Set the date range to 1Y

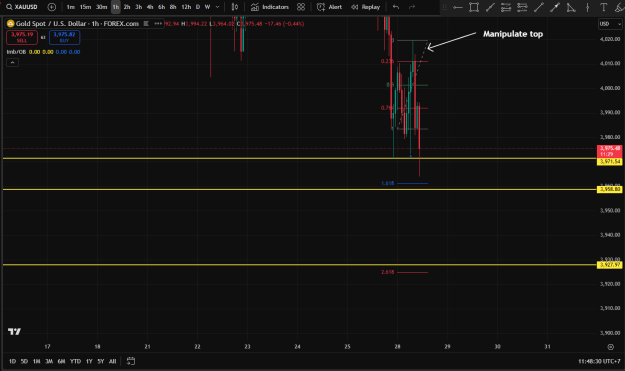(89, 361)
